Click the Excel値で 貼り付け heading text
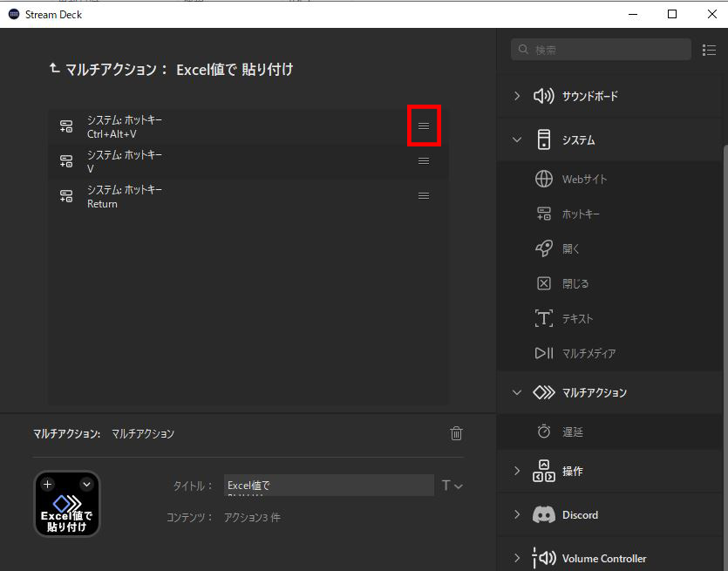 (x=235, y=70)
